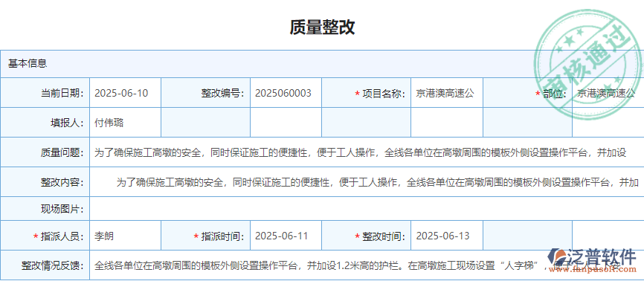
Task: Click the 整改内容 label
Action: (62, 182)
